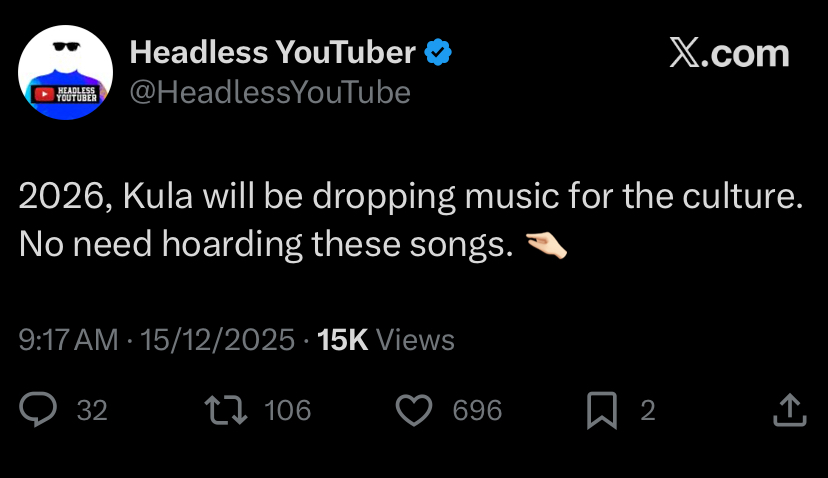
Task: Click the blue verified checkmark badge
Action: point(437,52)
